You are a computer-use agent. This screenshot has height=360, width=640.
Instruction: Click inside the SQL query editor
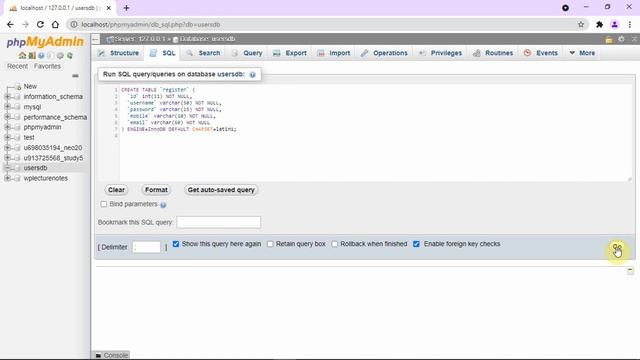point(365,133)
